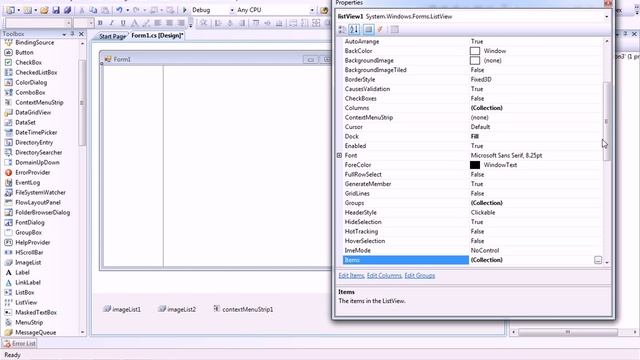Screen dimensions: 640x360
Task: Pin the Toolbox panel with auto-hide icon
Action: click(x=72, y=34)
